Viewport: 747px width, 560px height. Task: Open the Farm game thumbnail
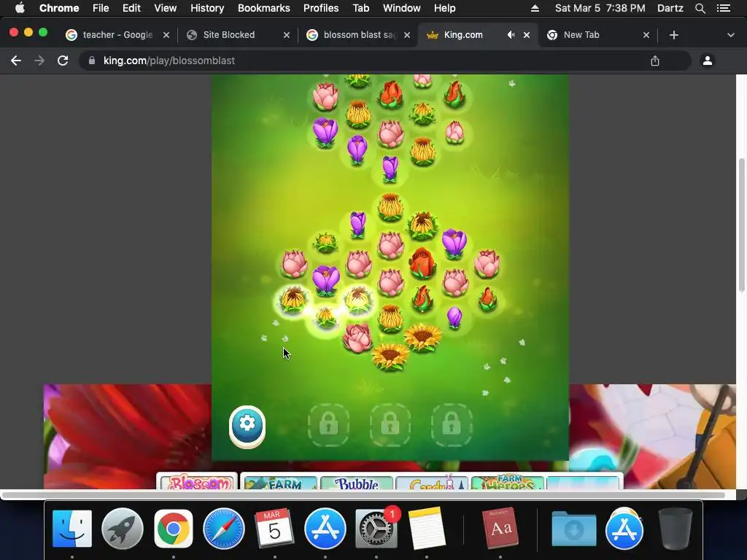(x=280, y=482)
